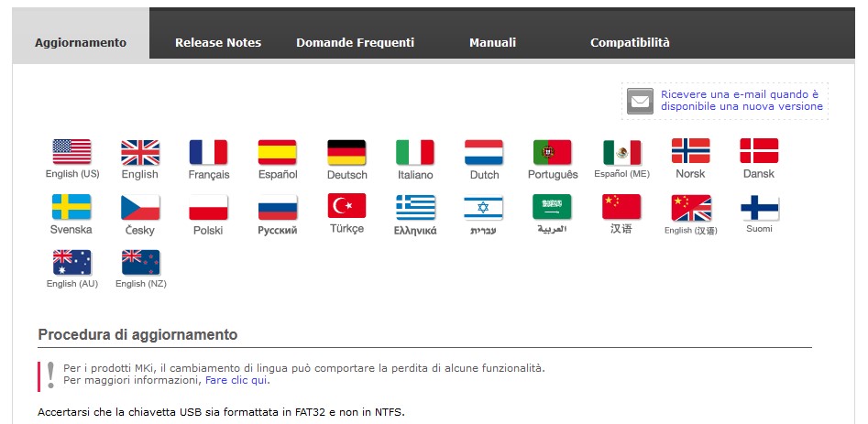Image resolution: width=868 pixels, height=424 pixels.
Task: Pick the English (NZ) New Zealand flag
Action: tap(140, 263)
